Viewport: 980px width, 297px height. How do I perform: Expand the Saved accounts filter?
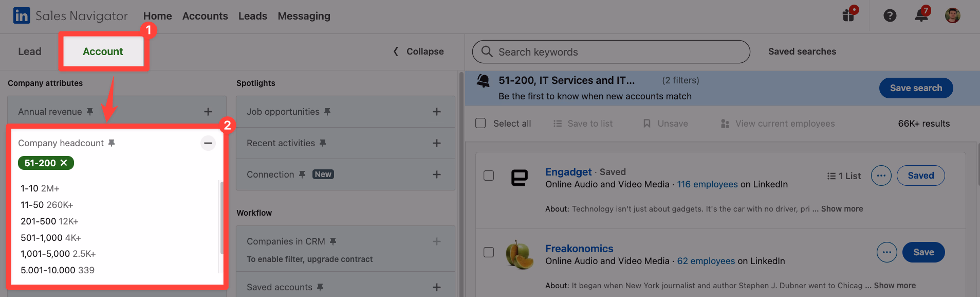(437, 287)
